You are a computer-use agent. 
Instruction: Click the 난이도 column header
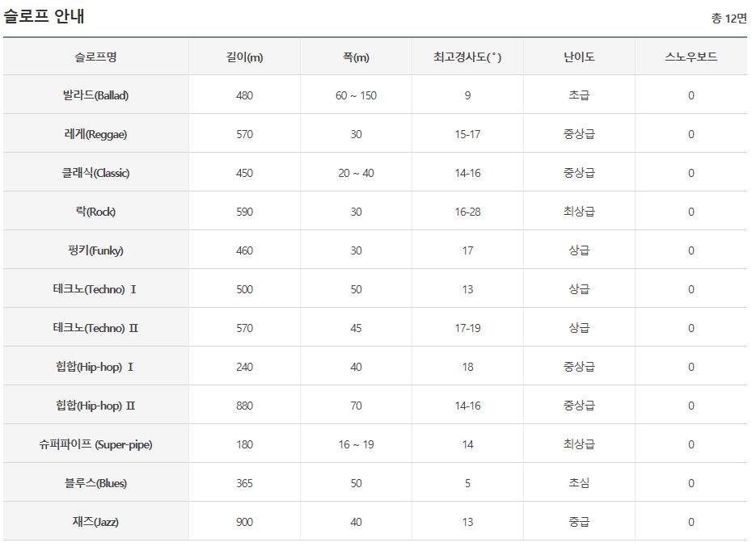pyautogui.click(x=579, y=57)
